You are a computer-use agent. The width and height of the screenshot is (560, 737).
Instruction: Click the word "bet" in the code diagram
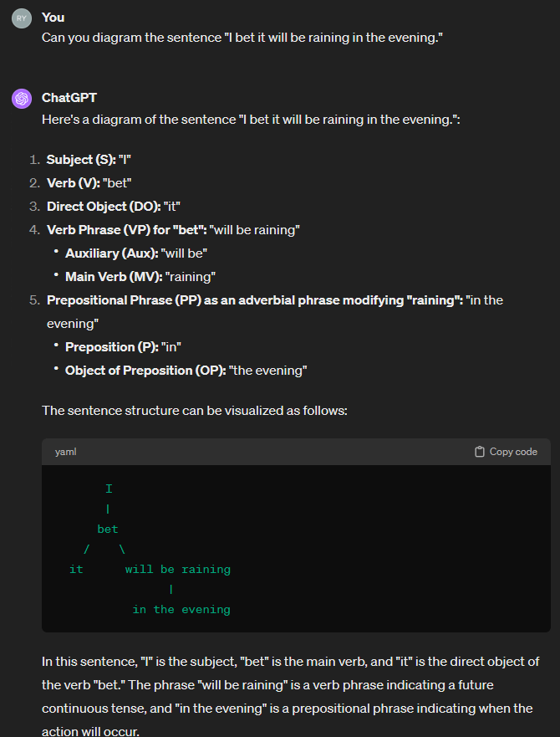(108, 530)
